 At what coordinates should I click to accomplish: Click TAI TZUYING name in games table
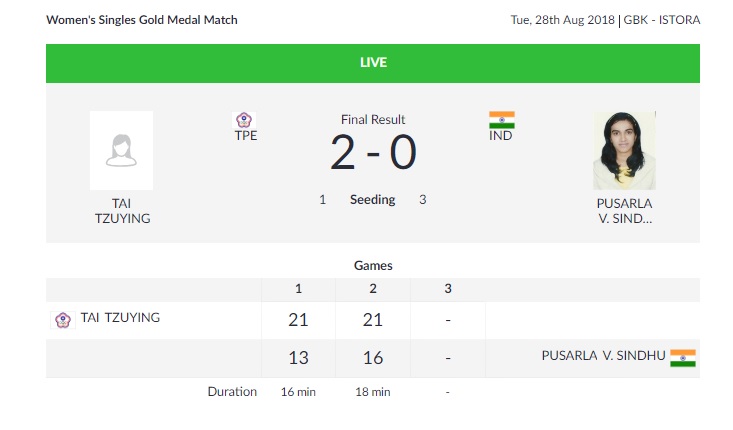click(x=120, y=318)
